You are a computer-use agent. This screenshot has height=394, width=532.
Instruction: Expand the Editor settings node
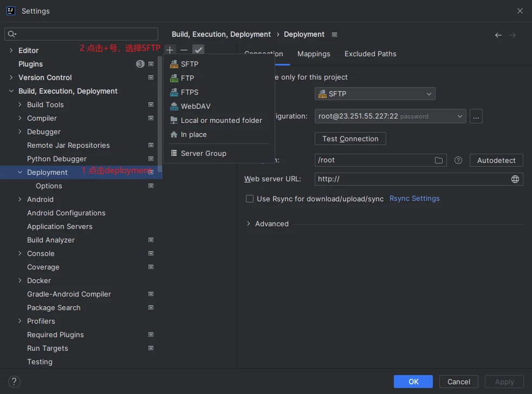tap(11, 50)
